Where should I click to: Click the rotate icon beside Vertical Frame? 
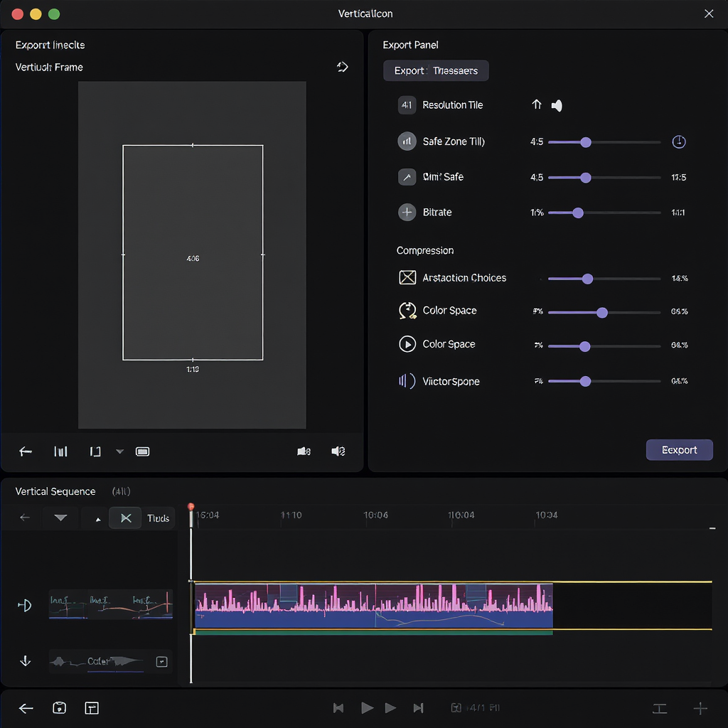coord(342,67)
